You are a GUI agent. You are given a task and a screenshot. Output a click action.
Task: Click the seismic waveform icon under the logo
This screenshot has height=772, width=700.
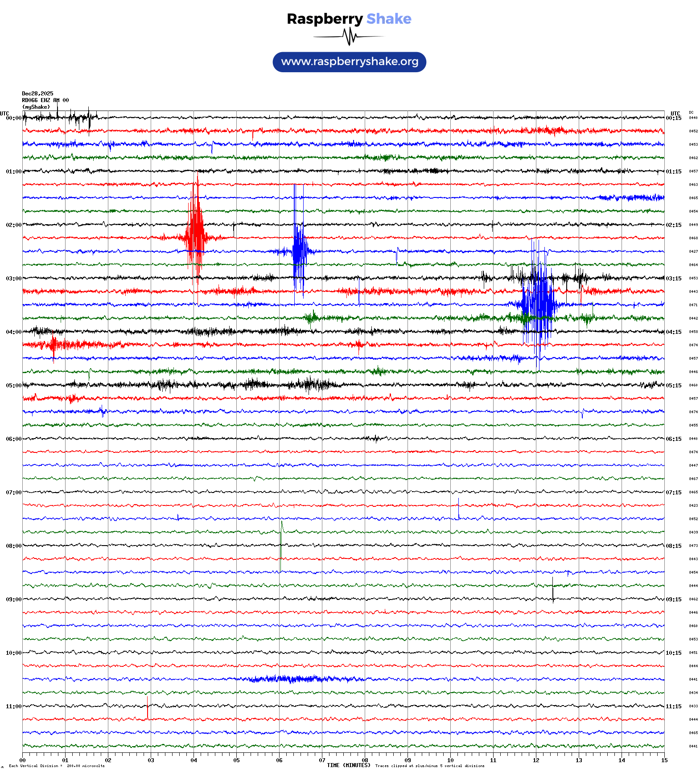(x=349, y=37)
